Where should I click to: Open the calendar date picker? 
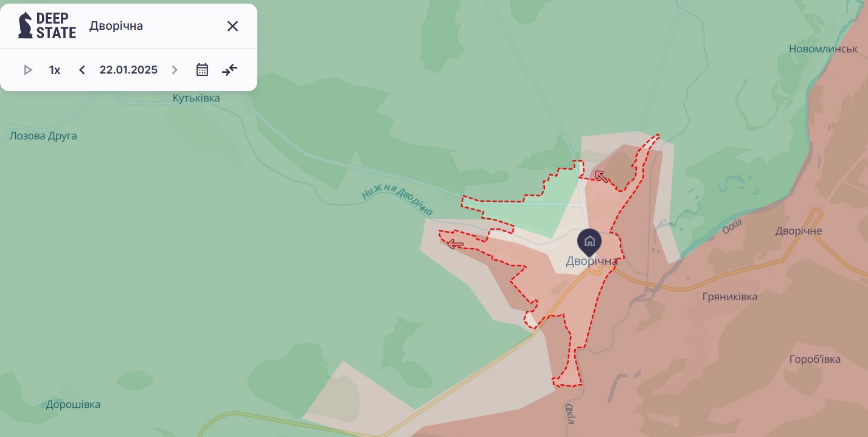point(203,70)
